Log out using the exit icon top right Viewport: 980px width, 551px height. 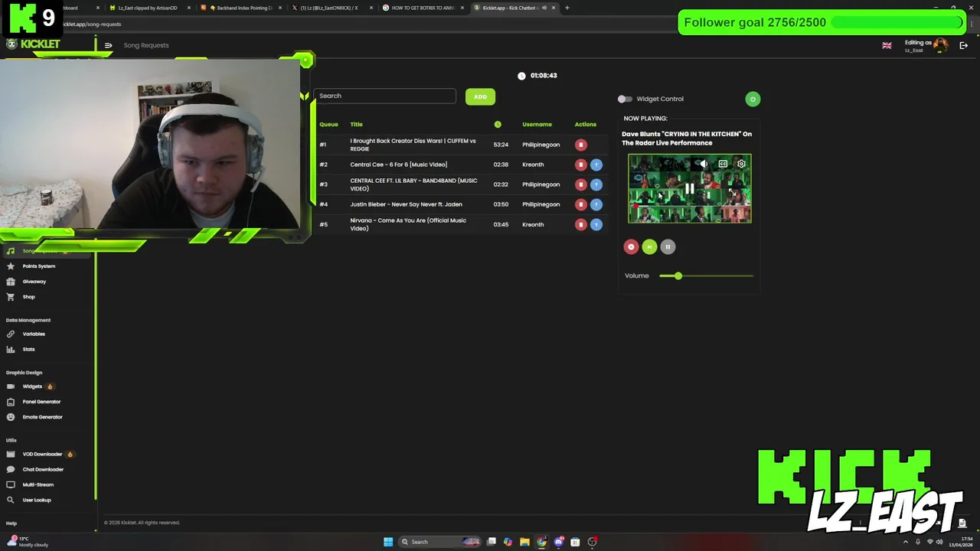[x=964, y=45]
